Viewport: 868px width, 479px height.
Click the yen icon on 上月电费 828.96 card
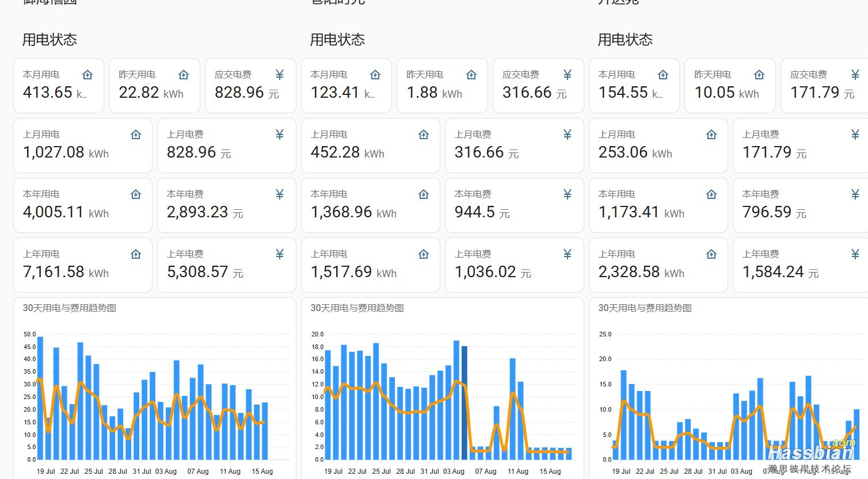point(280,135)
